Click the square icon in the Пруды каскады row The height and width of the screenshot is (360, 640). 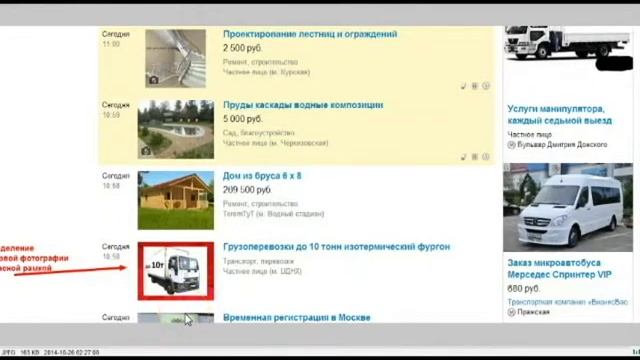tap(474, 157)
